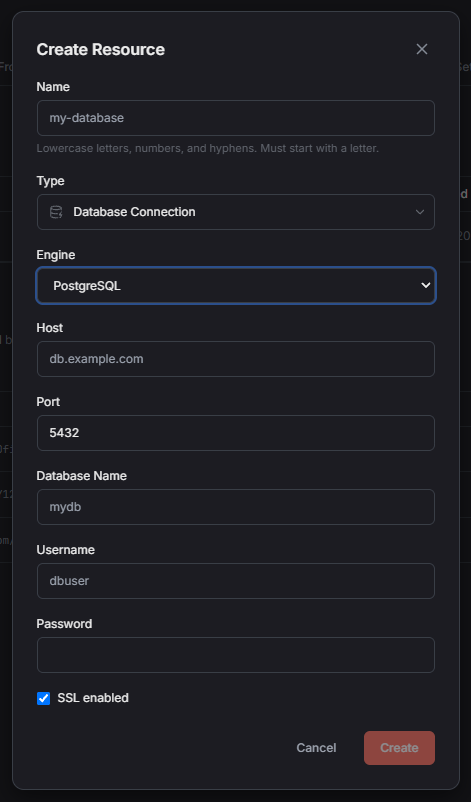
Task: Click the Database Name input field
Action: coord(236,507)
